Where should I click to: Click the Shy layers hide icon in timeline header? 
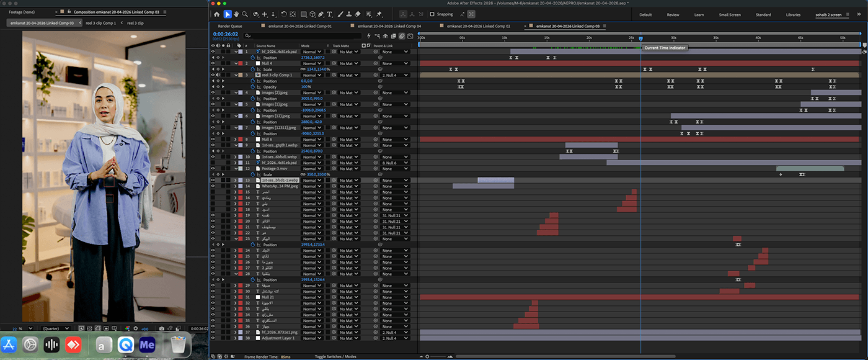coord(385,36)
